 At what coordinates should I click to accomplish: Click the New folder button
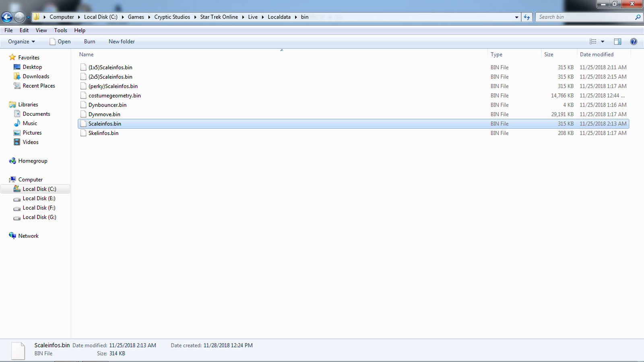pyautogui.click(x=122, y=41)
